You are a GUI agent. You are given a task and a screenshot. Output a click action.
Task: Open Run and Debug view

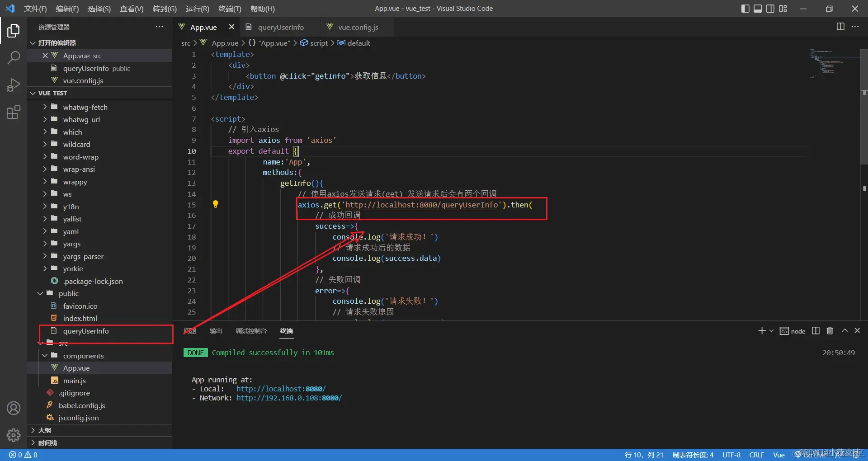tap(14, 85)
